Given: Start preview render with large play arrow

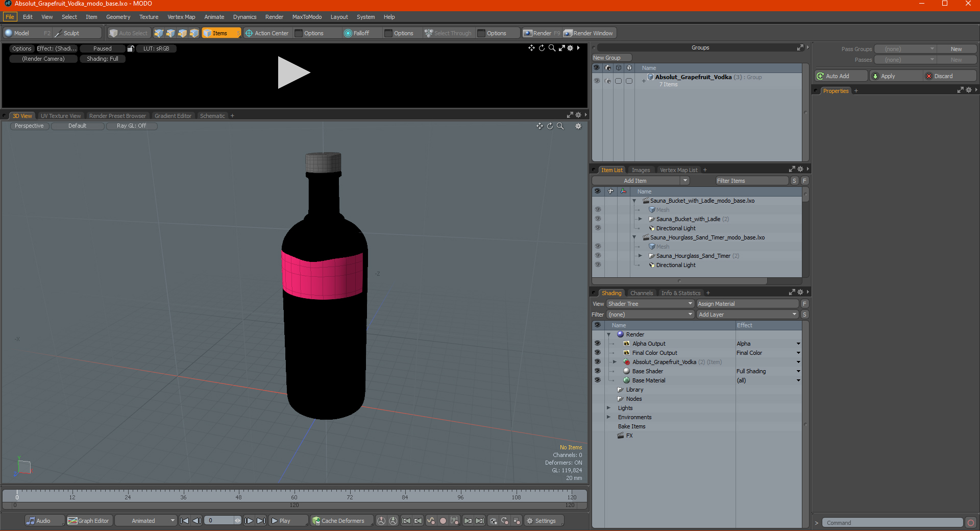Looking at the screenshot, I should pyautogui.click(x=293, y=73).
